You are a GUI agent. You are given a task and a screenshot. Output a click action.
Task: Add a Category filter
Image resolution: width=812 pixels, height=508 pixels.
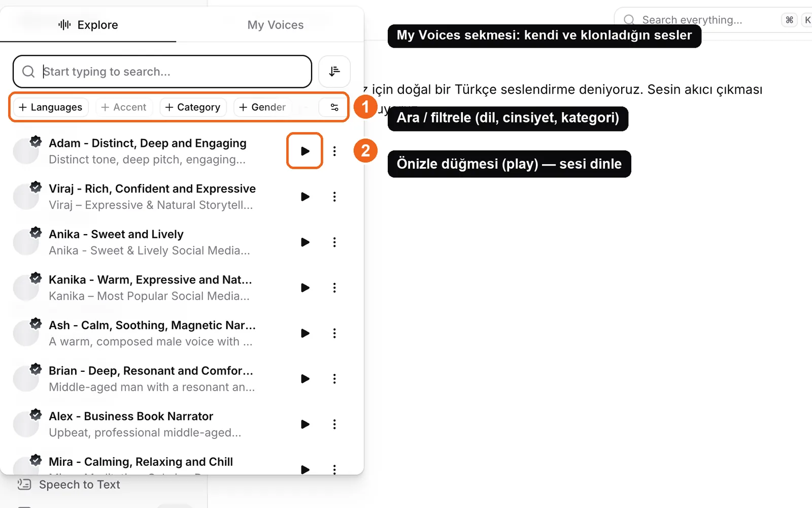pyautogui.click(x=193, y=107)
